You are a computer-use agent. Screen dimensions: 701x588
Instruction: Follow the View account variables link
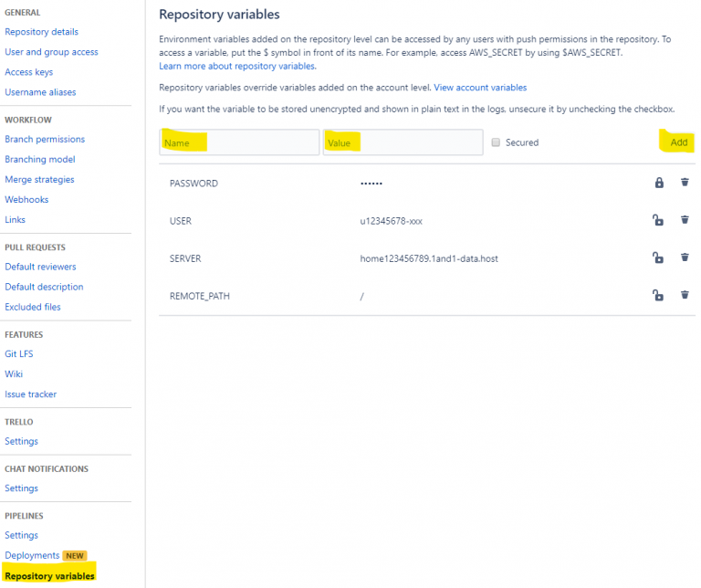(x=480, y=88)
